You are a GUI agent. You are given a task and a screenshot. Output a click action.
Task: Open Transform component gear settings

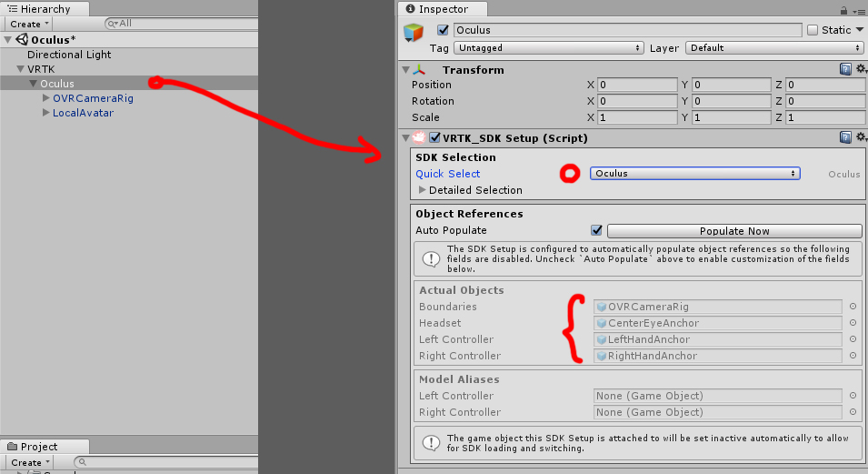(x=861, y=69)
